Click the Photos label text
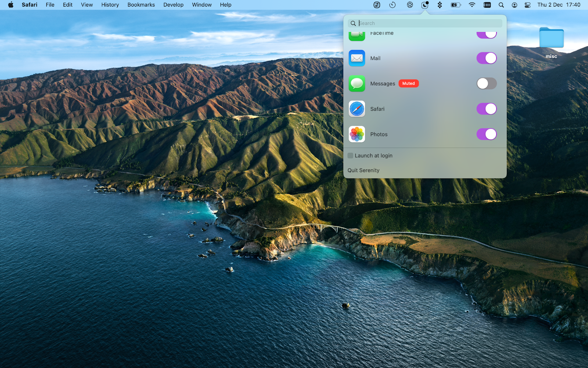Screen dimensions: 588x368 point(379,134)
